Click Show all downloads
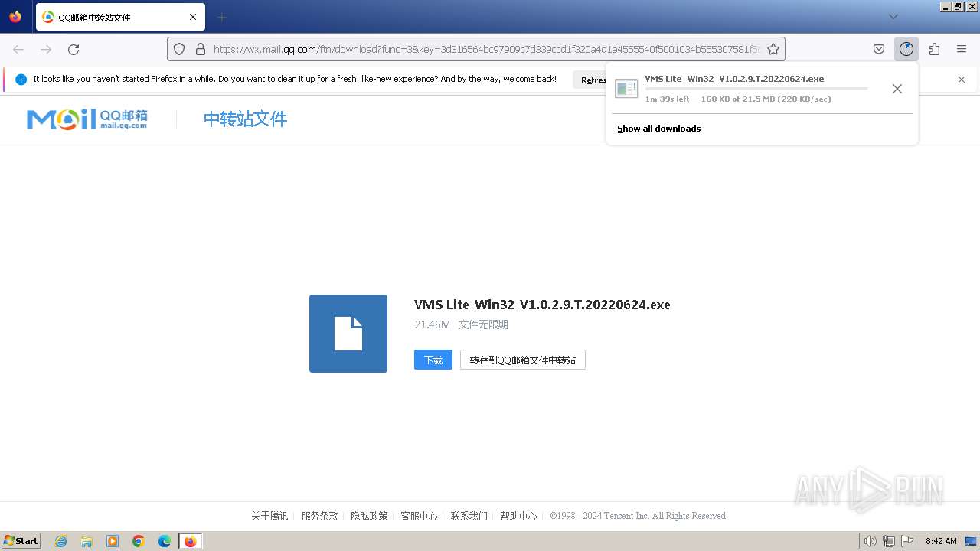 659,129
